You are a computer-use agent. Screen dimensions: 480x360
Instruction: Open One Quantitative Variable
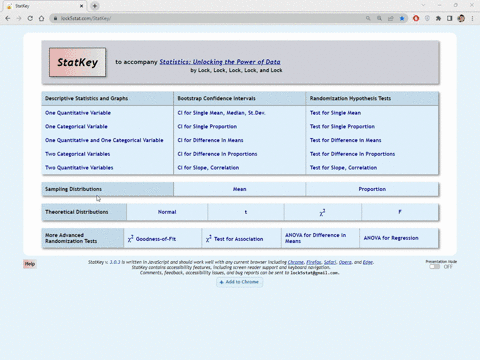pyautogui.click(x=78, y=113)
